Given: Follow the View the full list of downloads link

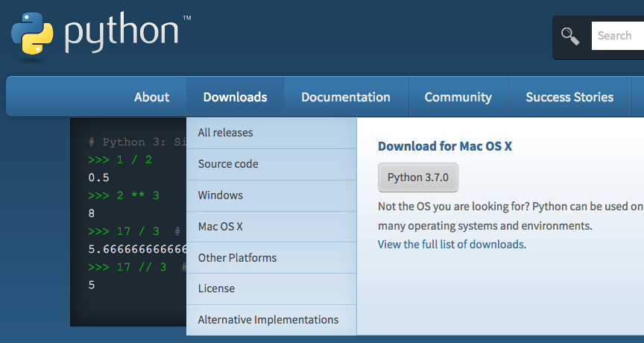Looking at the screenshot, I should pos(450,245).
